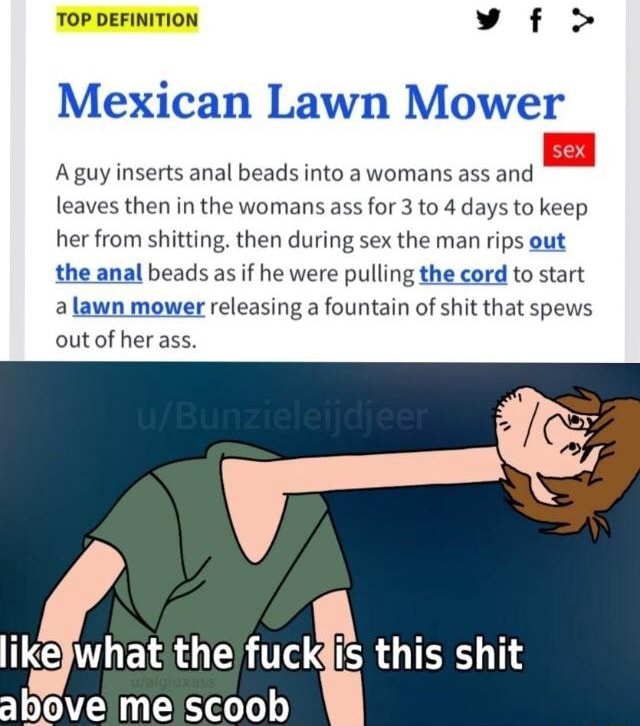Follow the underlined "the anal" link

[x=99, y=273]
